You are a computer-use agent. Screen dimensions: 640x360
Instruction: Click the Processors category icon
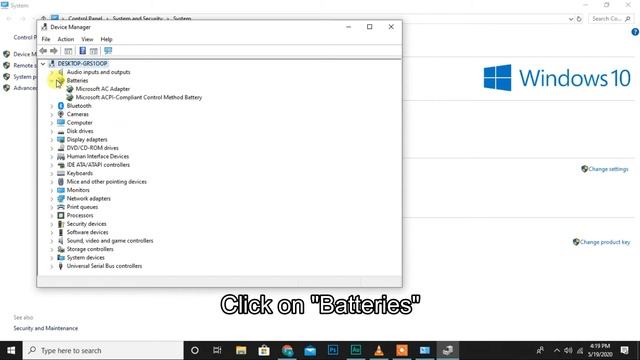[x=61, y=215]
